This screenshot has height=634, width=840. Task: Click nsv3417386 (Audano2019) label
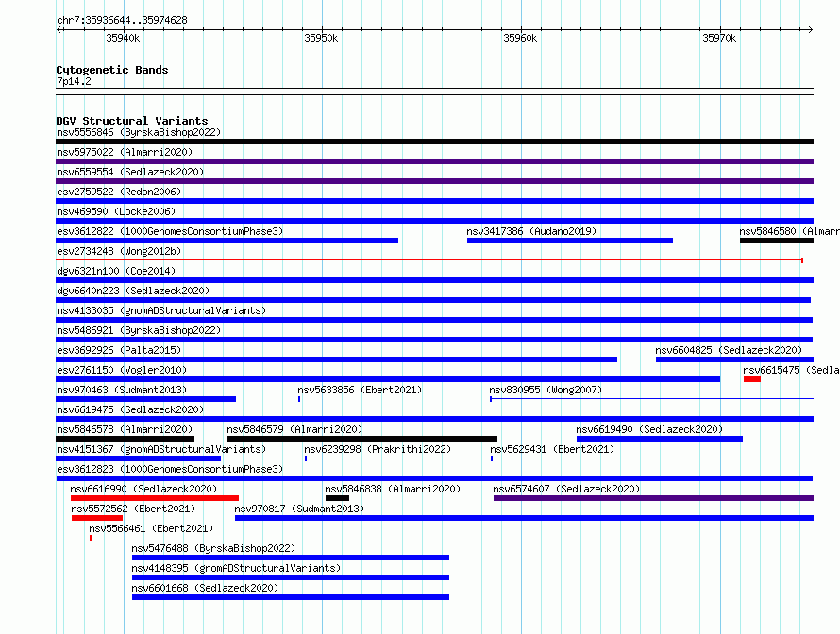pos(531,231)
